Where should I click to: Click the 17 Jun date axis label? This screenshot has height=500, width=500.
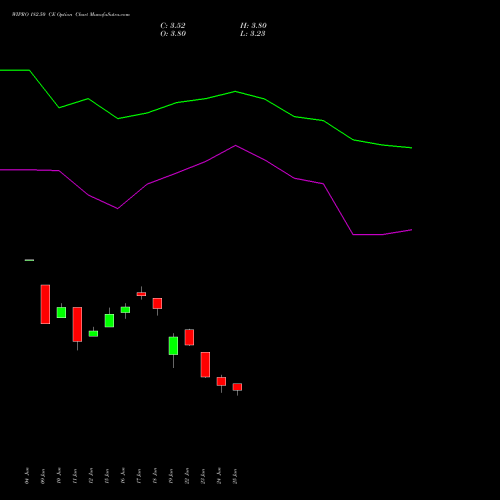139,476
